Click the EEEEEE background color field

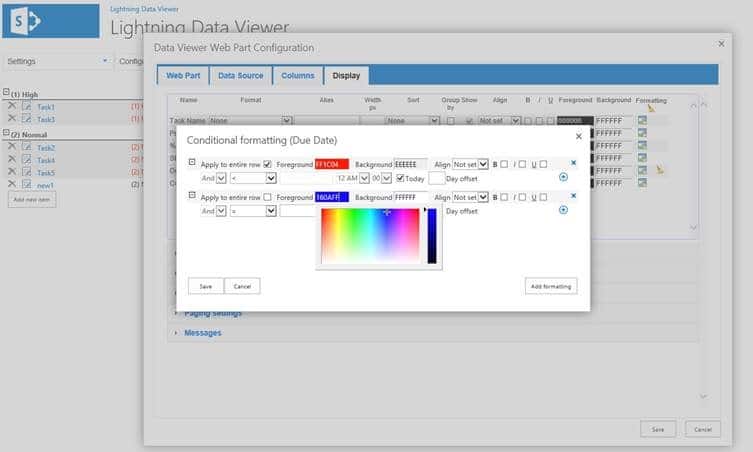[411, 164]
